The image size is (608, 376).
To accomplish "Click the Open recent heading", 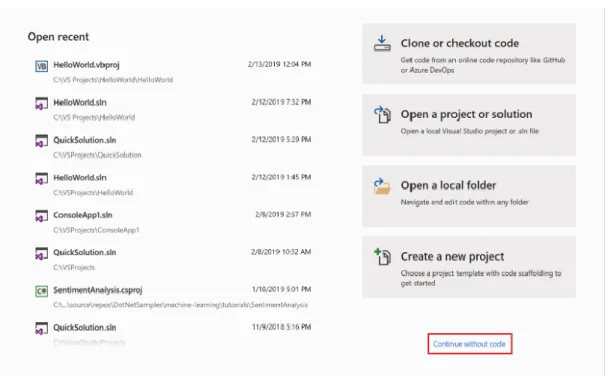I will pos(58,37).
